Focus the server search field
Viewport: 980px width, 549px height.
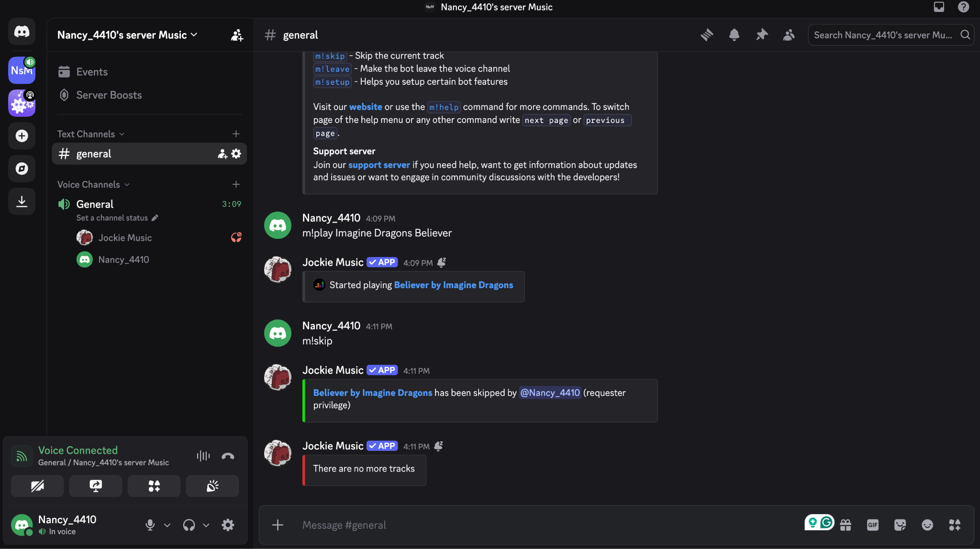[891, 35]
